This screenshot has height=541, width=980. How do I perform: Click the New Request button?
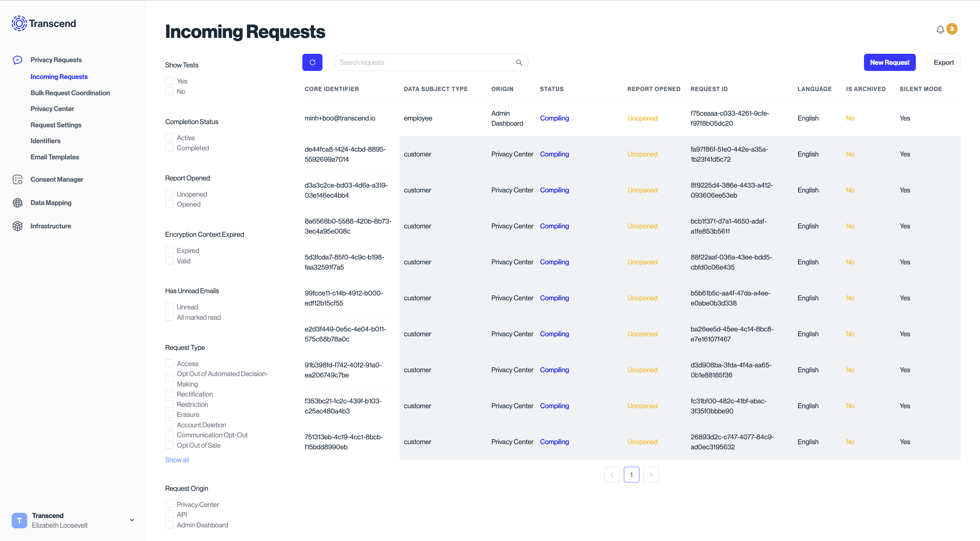click(889, 62)
